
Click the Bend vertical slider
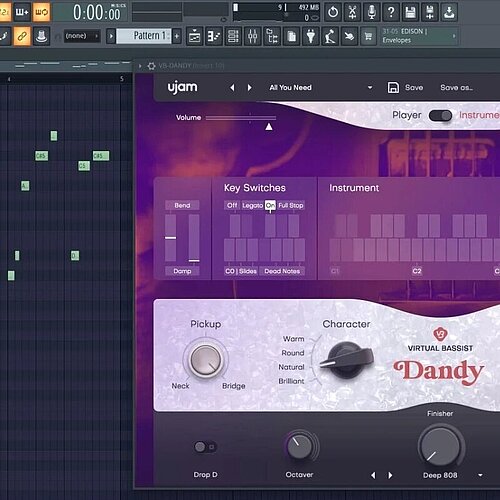click(170, 238)
